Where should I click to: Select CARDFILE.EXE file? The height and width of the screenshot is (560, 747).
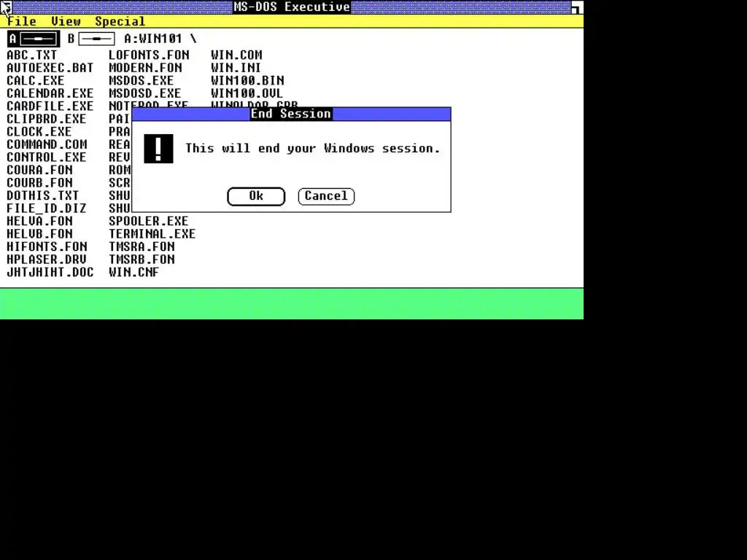click(x=50, y=106)
